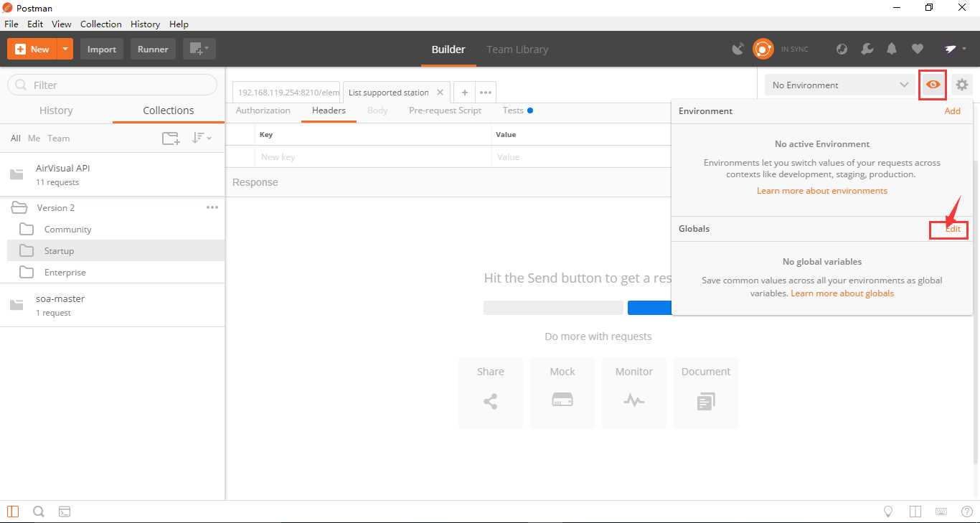Open the collections sort dropdown
This screenshot has width=980, height=523.
point(202,138)
